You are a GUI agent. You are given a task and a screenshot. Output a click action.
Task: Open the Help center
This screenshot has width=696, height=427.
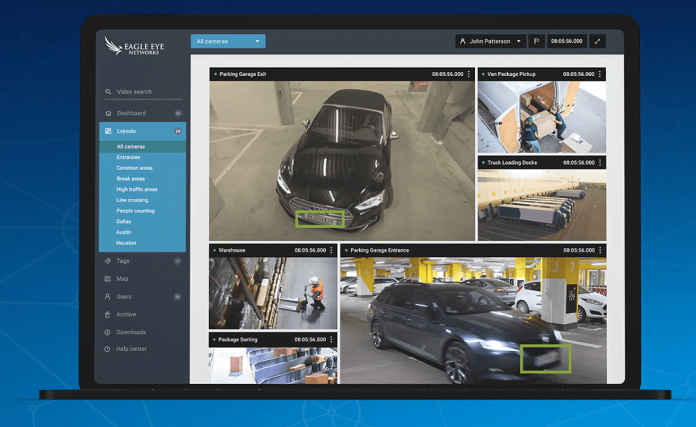(x=130, y=349)
